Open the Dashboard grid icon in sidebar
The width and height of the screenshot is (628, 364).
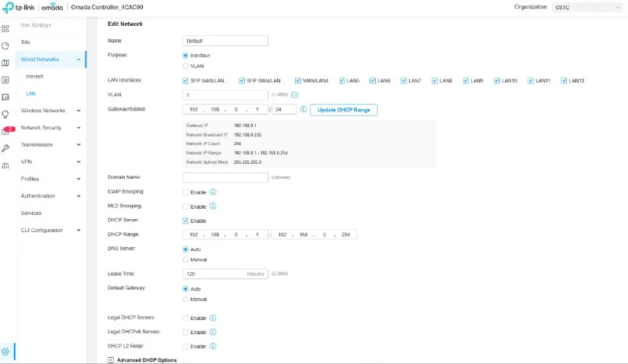click(5, 28)
